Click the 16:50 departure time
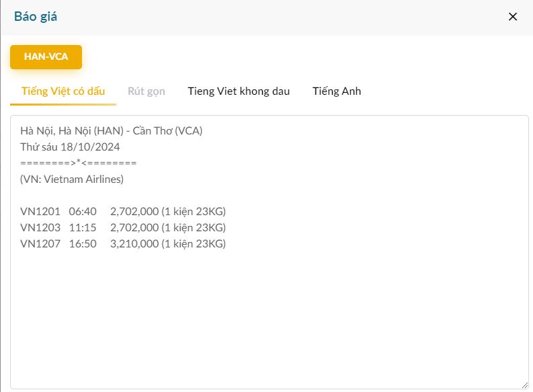 point(83,244)
